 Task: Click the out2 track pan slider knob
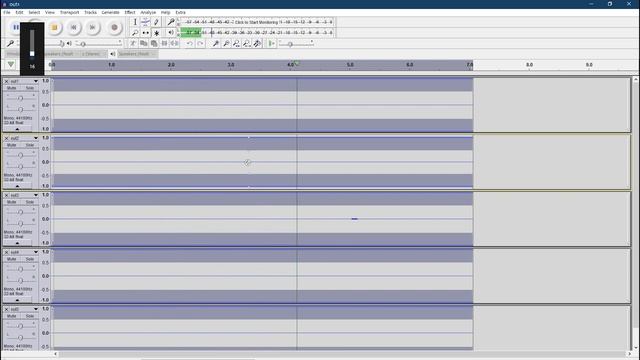pos(20,167)
